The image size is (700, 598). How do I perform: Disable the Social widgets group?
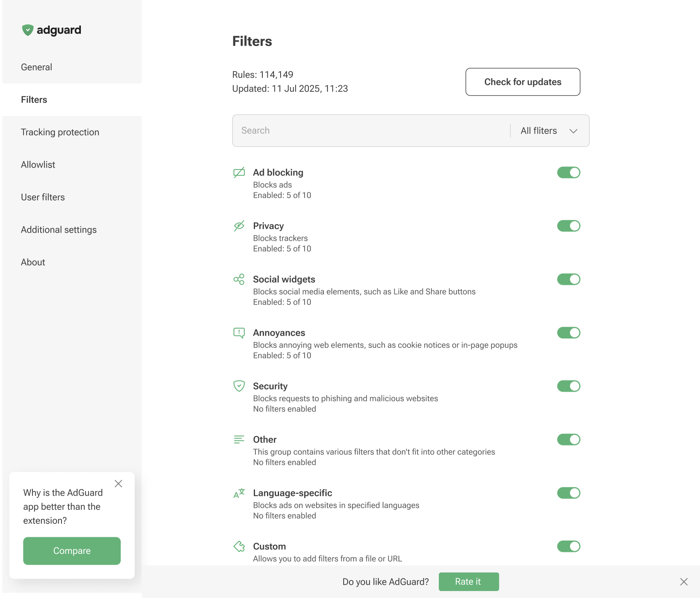[x=568, y=279]
